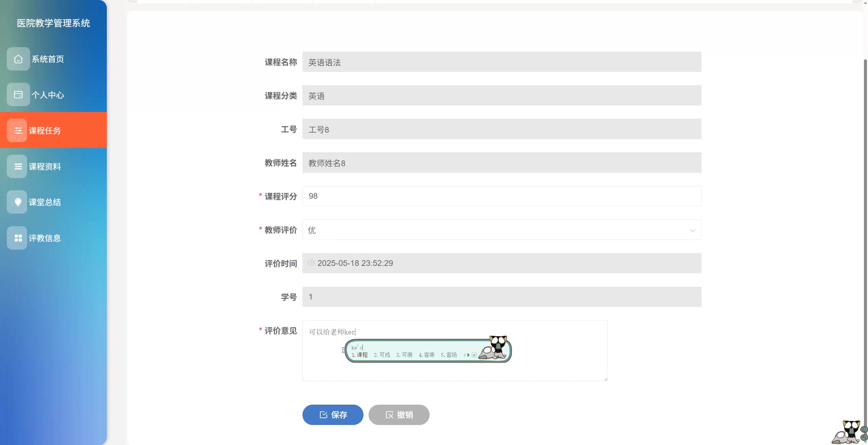Click the 评价时间 date-time field
868x445 pixels.
click(x=501, y=263)
